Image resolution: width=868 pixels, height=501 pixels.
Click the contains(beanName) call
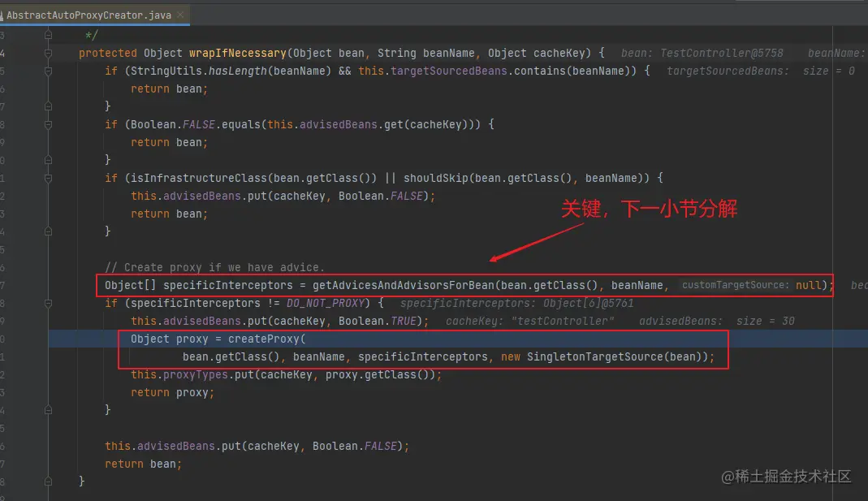pos(572,71)
